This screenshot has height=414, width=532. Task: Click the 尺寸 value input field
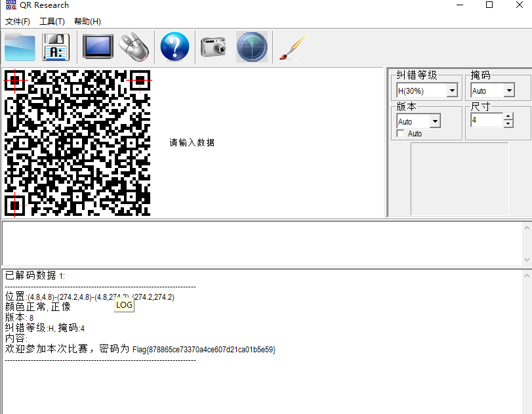[487, 120]
